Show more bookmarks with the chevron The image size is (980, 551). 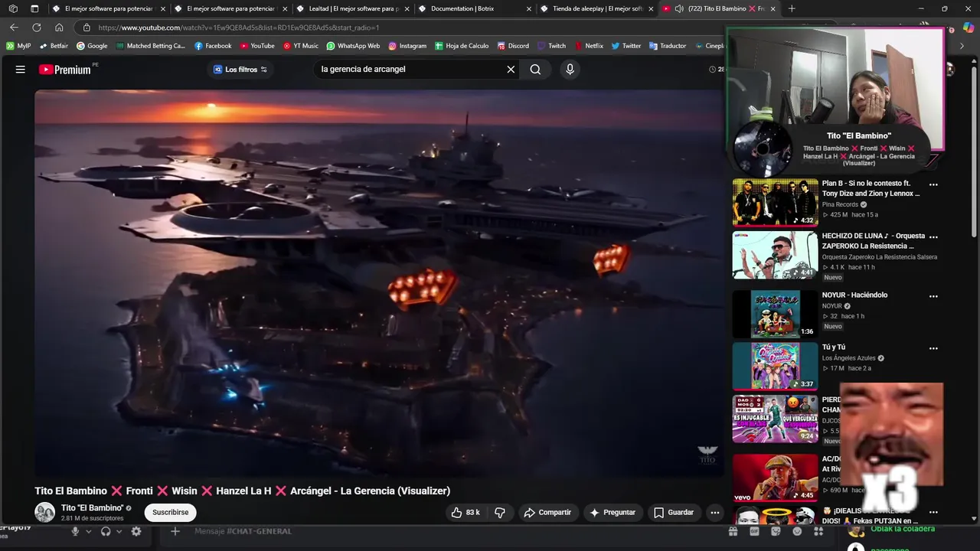click(x=962, y=46)
